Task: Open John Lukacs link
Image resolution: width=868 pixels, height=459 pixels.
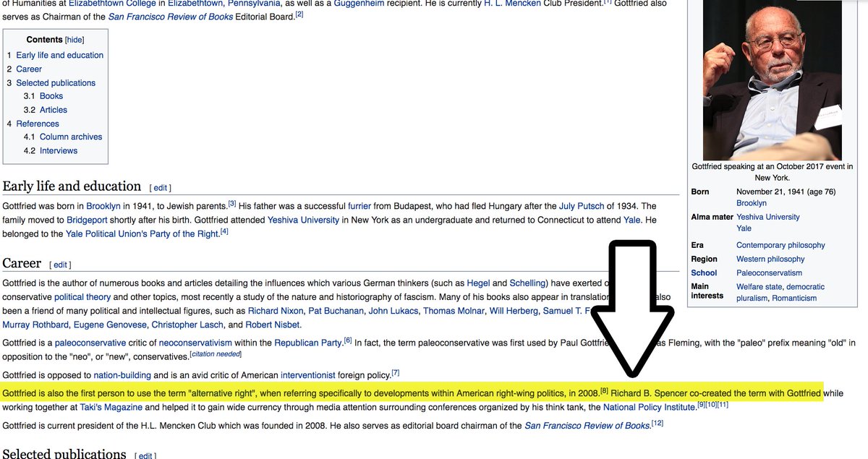Action: tap(392, 311)
